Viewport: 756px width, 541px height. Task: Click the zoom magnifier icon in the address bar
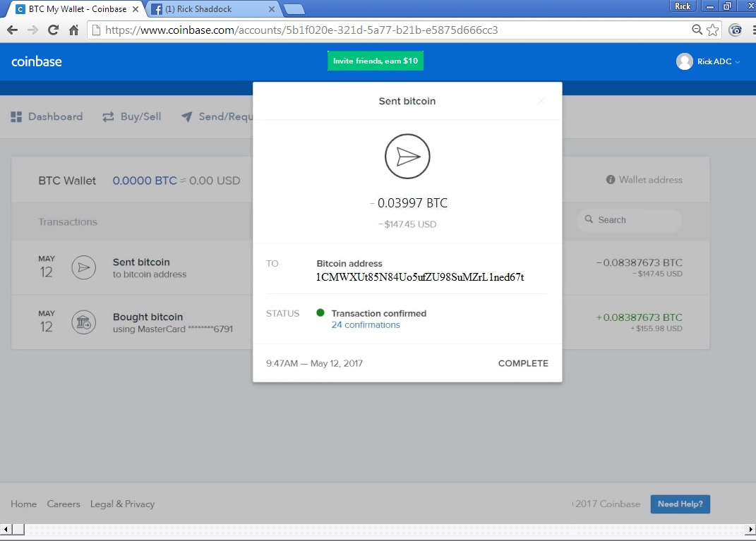coord(697,30)
